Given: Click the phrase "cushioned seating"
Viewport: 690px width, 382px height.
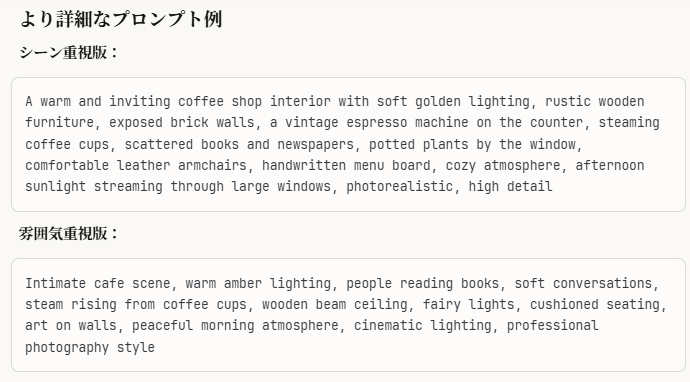Looking at the screenshot, I should [595, 304].
